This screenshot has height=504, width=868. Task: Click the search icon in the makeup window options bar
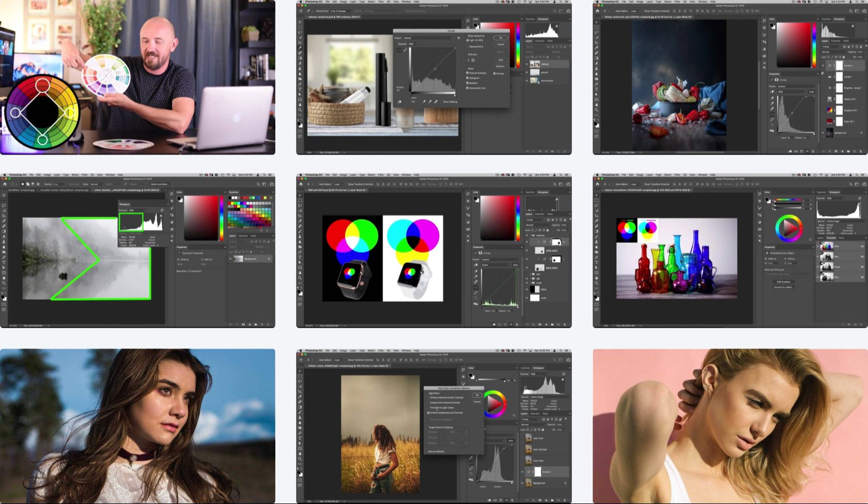(x=555, y=11)
